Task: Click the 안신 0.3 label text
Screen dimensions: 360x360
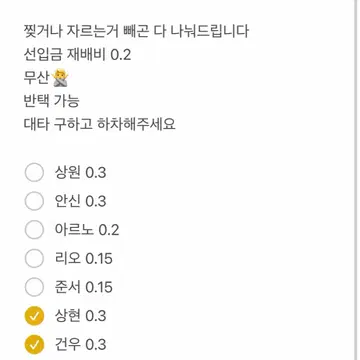Action: (80, 201)
